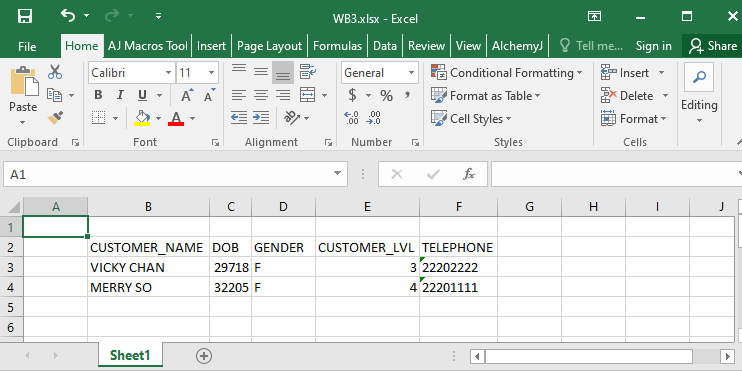The width and height of the screenshot is (742, 371).
Task: Click the Insert Function fx button
Action: pyautogui.click(x=468, y=175)
